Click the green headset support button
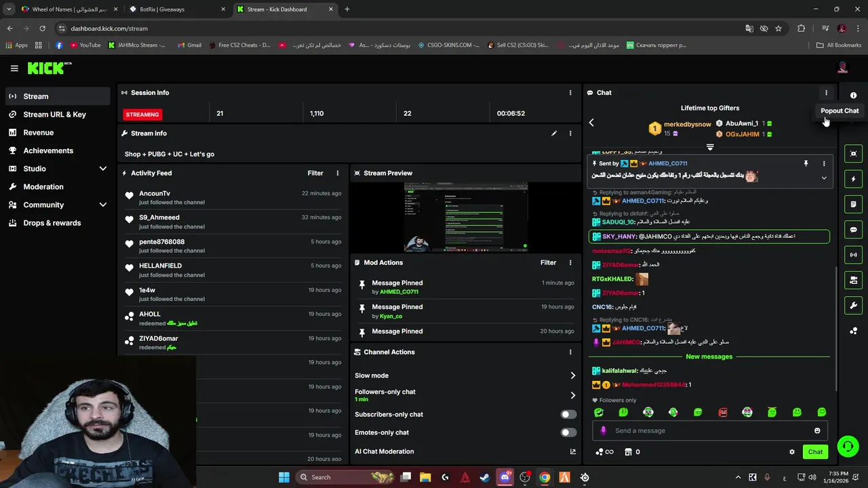Viewport: 868px width, 488px height. click(848, 446)
